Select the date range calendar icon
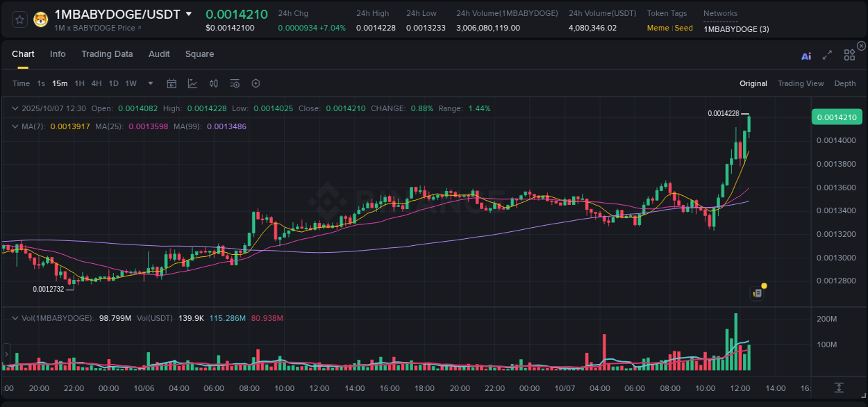Screen dimensions: 868x407 (172, 83)
